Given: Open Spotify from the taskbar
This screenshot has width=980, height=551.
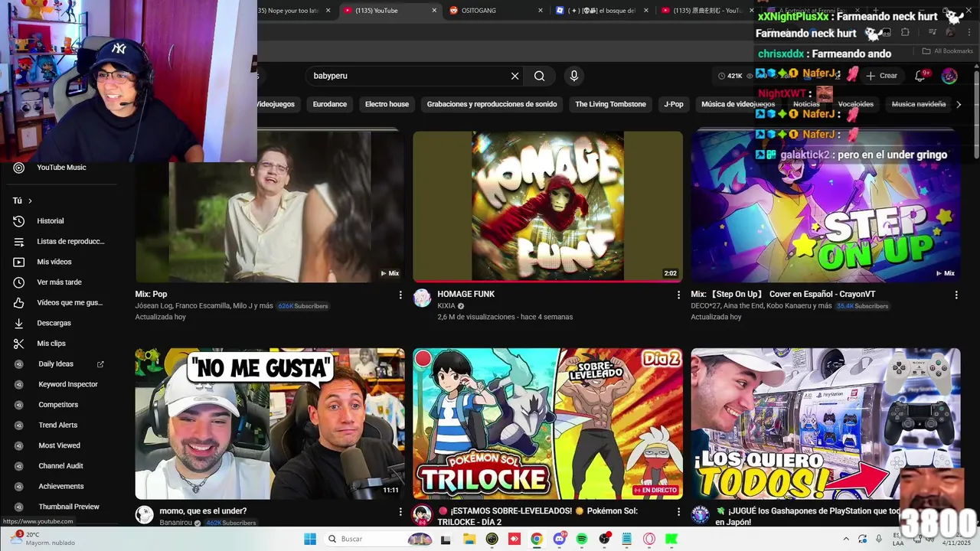Looking at the screenshot, I should tap(582, 539).
